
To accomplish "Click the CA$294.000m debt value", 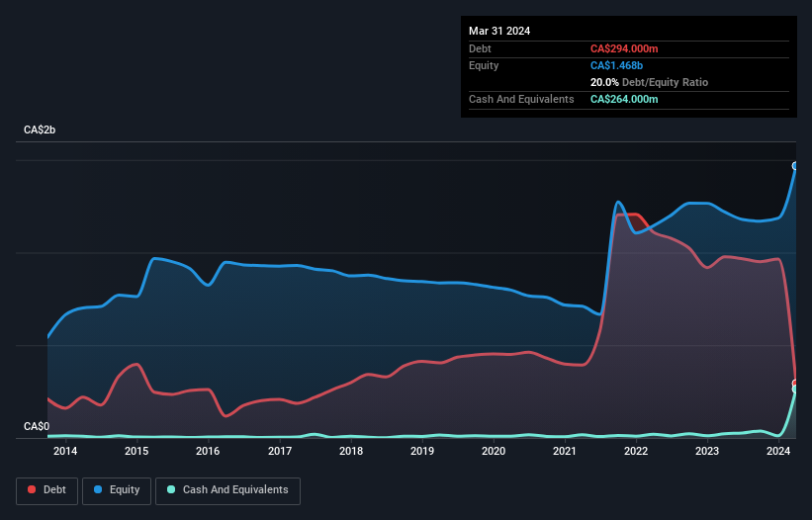I will tap(624, 48).
